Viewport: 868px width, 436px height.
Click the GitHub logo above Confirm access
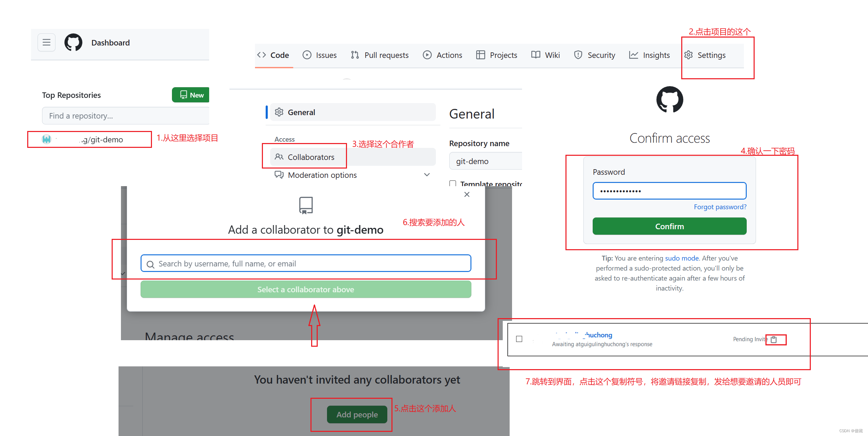point(670,100)
